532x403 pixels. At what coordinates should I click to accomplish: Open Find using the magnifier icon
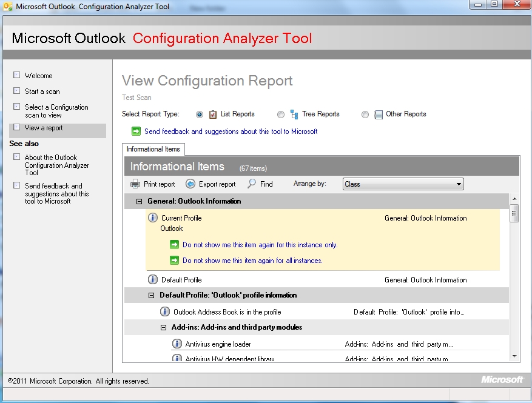click(x=251, y=184)
